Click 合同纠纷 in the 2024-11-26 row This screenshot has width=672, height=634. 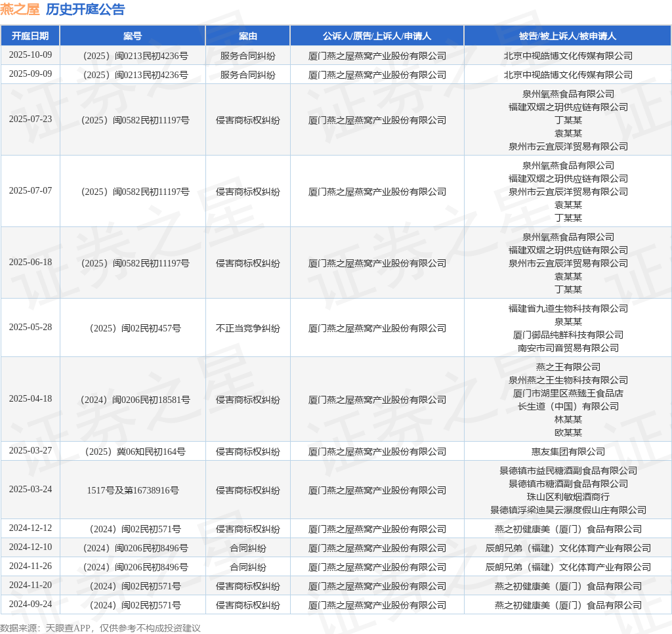[x=247, y=567]
